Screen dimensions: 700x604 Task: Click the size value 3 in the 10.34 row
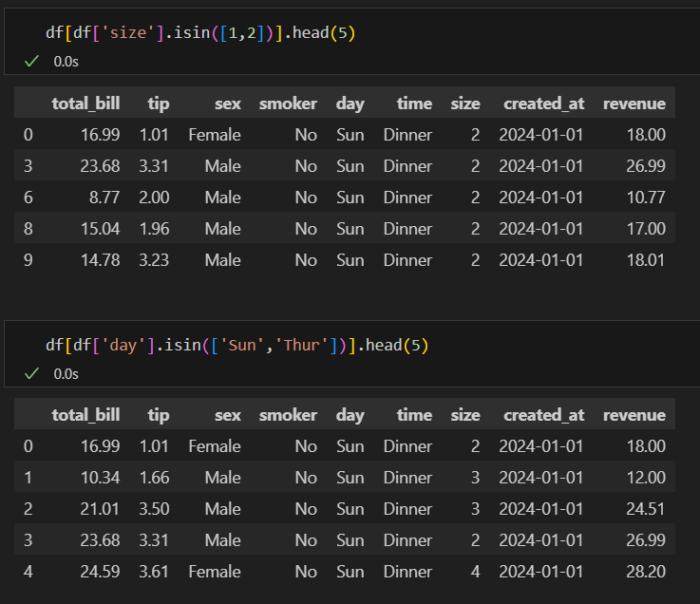coord(476,478)
